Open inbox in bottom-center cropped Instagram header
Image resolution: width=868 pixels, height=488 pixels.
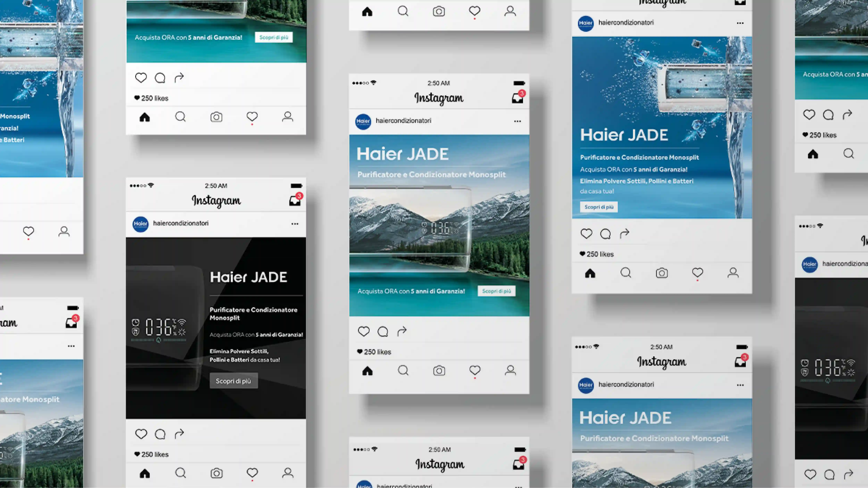pyautogui.click(x=519, y=463)
